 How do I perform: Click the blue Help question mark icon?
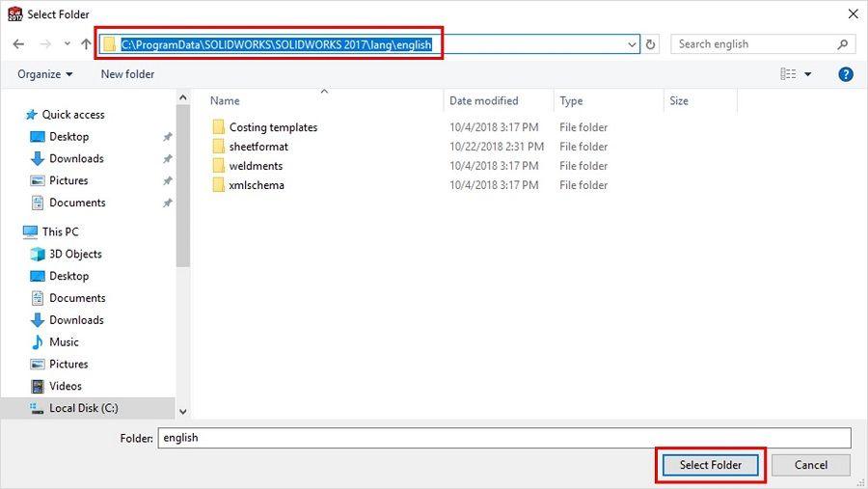point(846,74)
